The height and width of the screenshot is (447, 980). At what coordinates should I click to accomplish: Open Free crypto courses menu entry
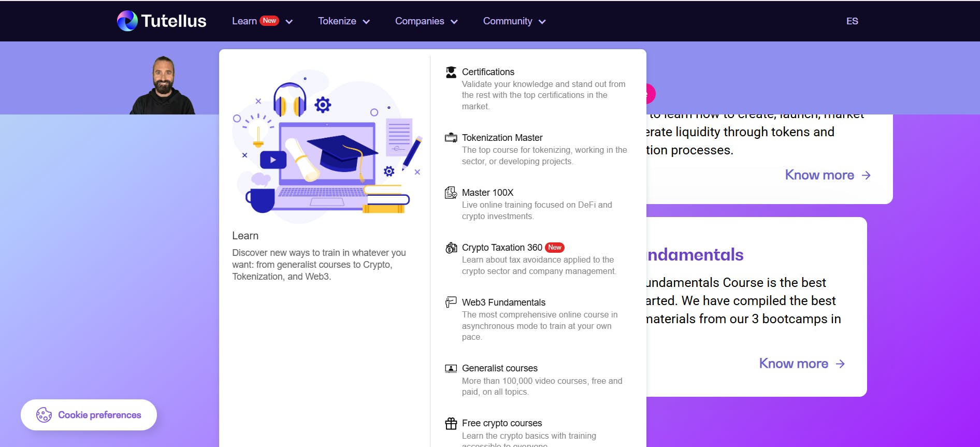tap(502, 423)
